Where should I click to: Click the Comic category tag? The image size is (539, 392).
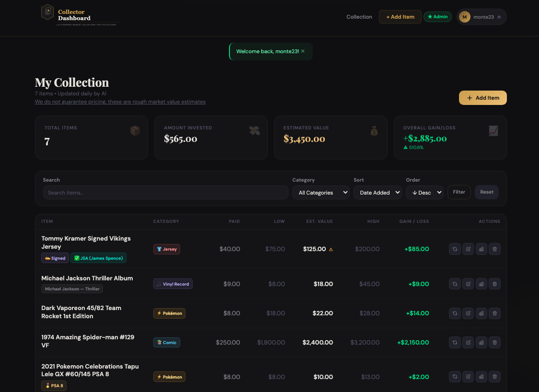[167, 343]
